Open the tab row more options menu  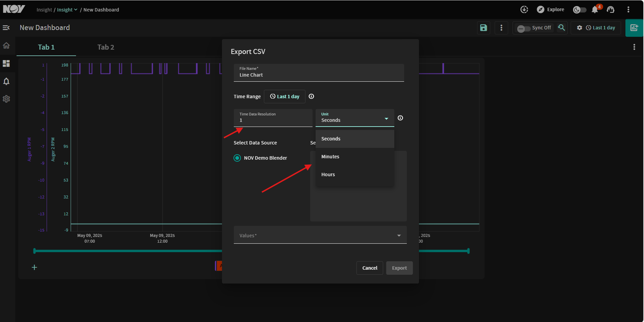tap(634, 47)
